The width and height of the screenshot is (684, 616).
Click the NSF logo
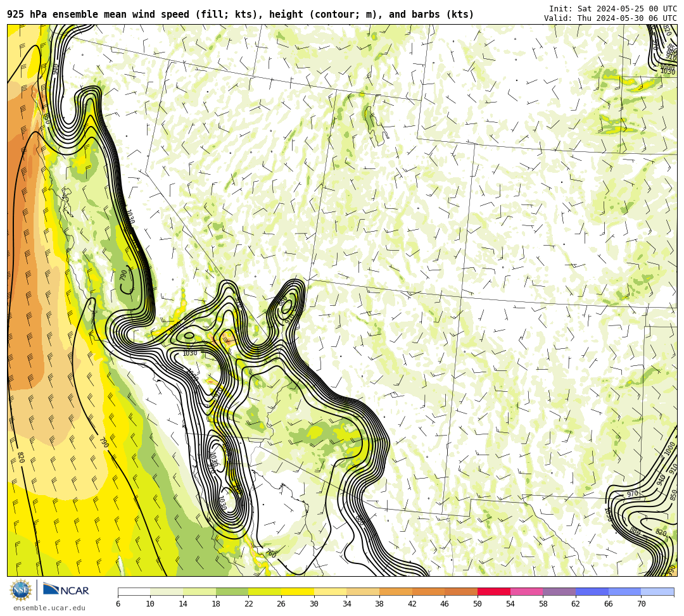coord(21,590)
